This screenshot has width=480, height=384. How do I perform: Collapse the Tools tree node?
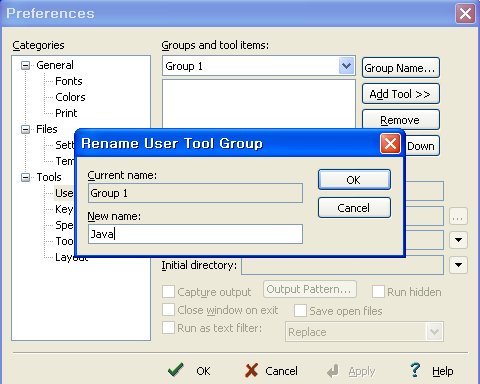click(x=25, y=177)
